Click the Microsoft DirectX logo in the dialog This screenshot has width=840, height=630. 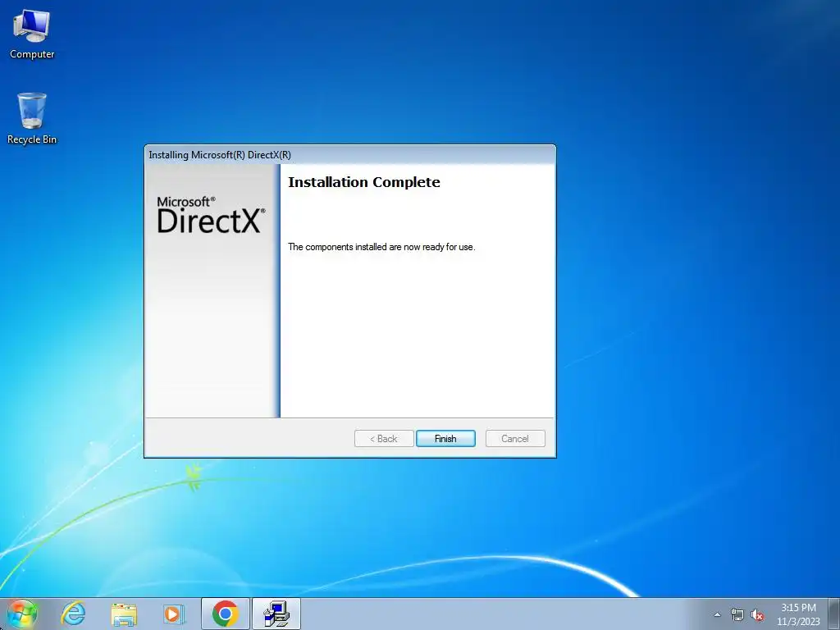(211, 215)
